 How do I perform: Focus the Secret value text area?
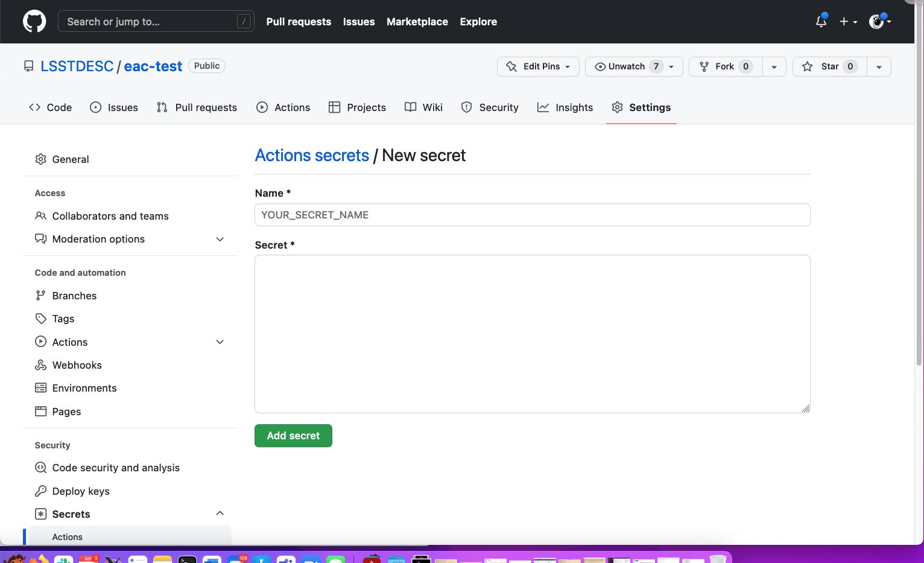532,334
